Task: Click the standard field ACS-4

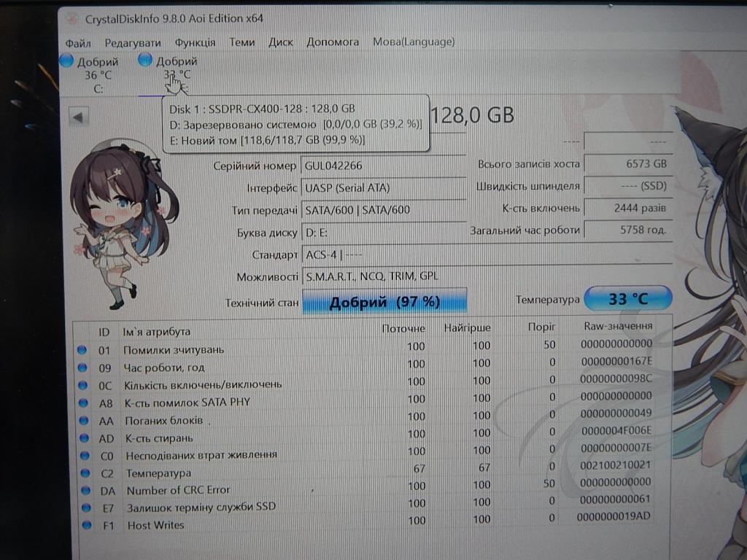Action: click(486, 254)
